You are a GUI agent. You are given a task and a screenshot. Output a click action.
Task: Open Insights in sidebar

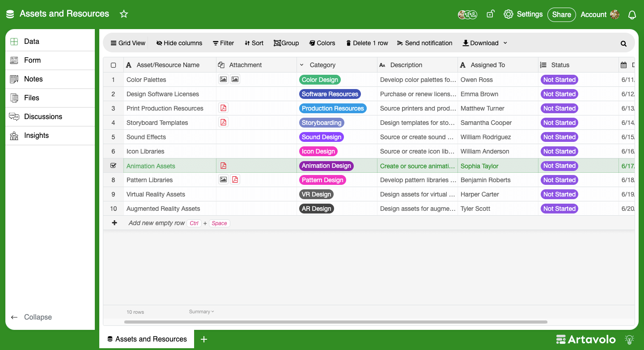click(x=50, y=135)
